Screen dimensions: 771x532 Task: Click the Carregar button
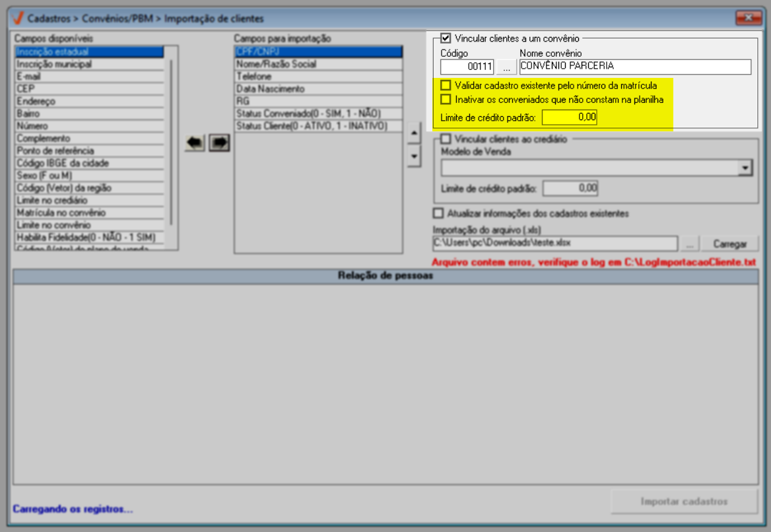(729, 244)
